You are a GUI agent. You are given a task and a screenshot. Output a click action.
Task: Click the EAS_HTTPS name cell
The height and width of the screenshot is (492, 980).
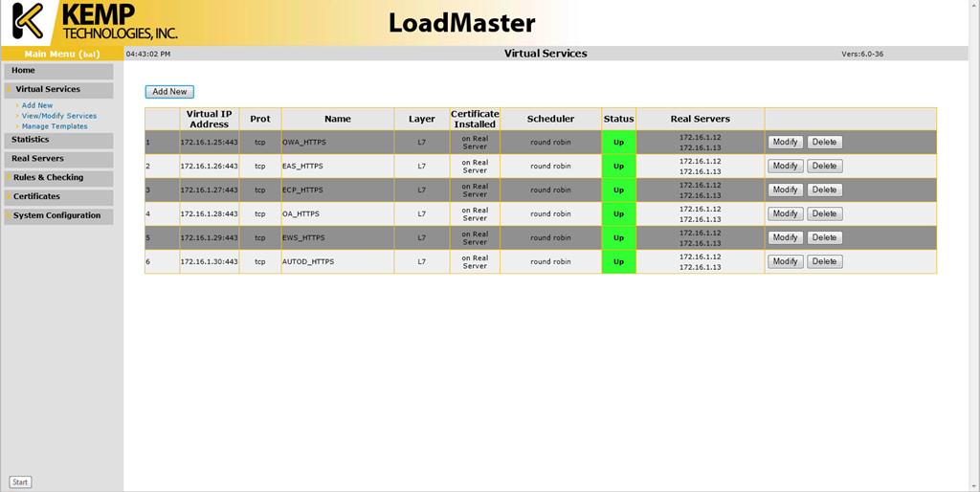pyautogui.click(x=338, y=166)
